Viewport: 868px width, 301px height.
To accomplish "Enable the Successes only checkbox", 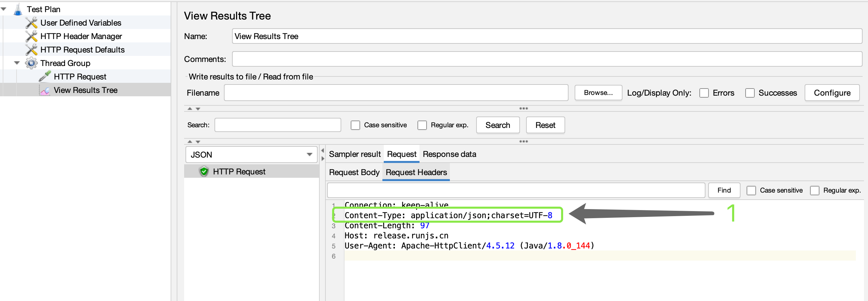I will (x=750, y=93).
